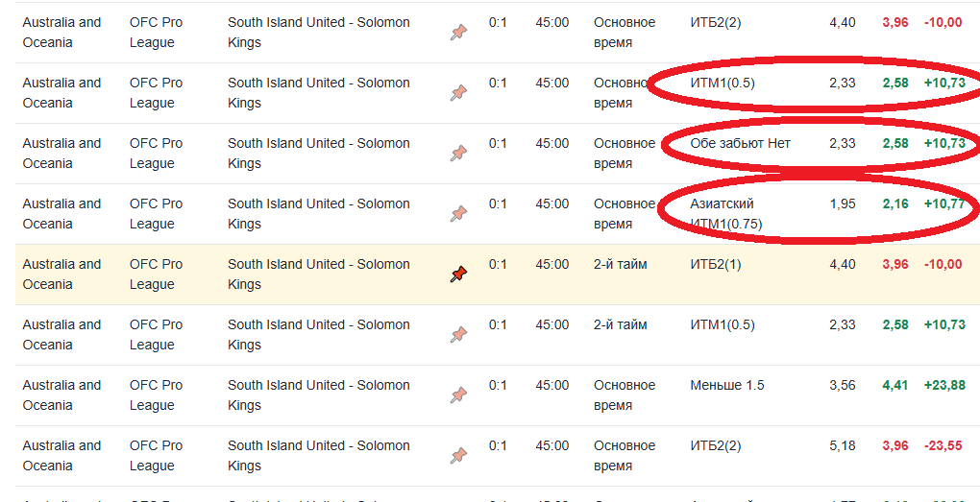Pin the Азиатский ИТМ1(0.75) row
Viewport: 980px width, 502px height.
point(458,214)
